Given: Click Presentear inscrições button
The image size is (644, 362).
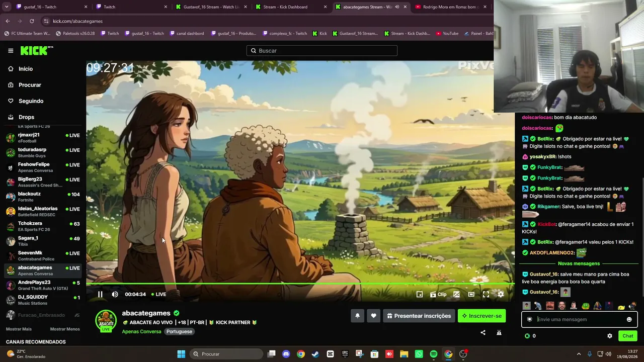Looking at the screenshot, I should 419,316.
